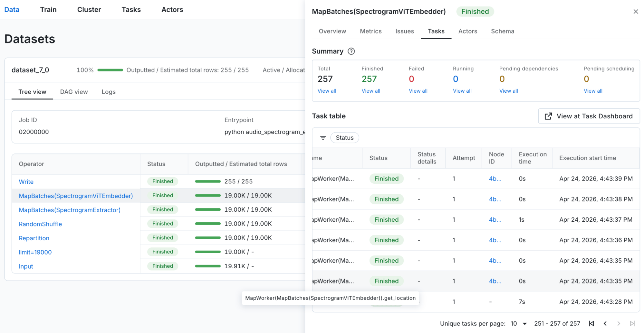View all Finished tasks
This screenshot has height=333, width=644.
coord(371,91)
